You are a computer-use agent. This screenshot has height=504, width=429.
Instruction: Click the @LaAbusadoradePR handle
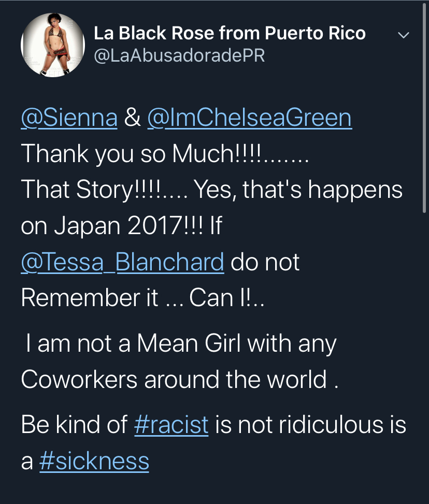click(179, 56)
